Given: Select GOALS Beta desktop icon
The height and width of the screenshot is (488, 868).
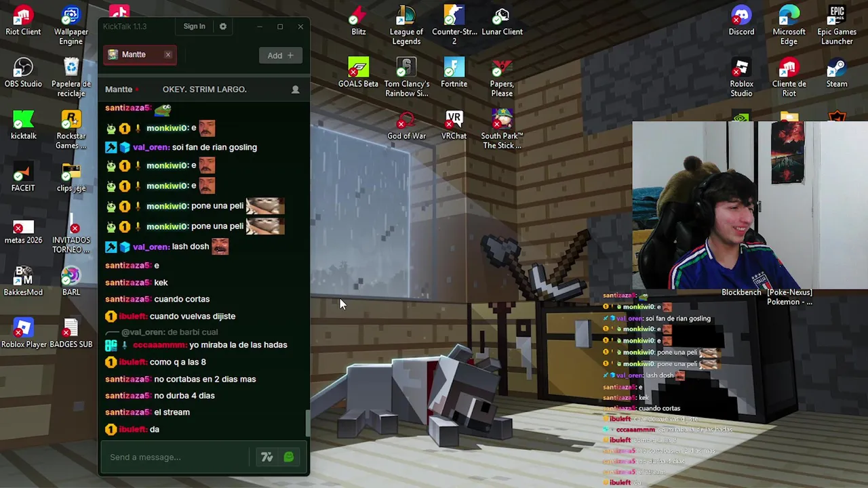Looking at the screenshot, I should [x=358, y=73].
